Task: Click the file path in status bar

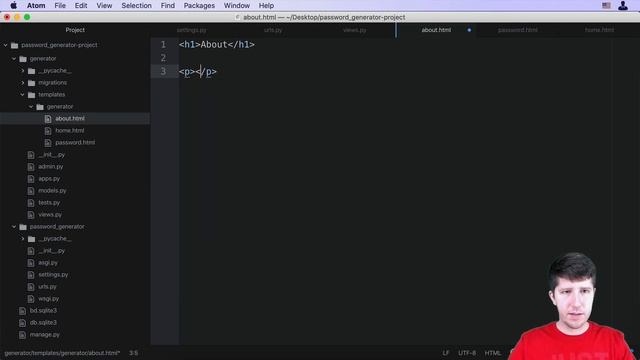Action: tap(62, 353)
